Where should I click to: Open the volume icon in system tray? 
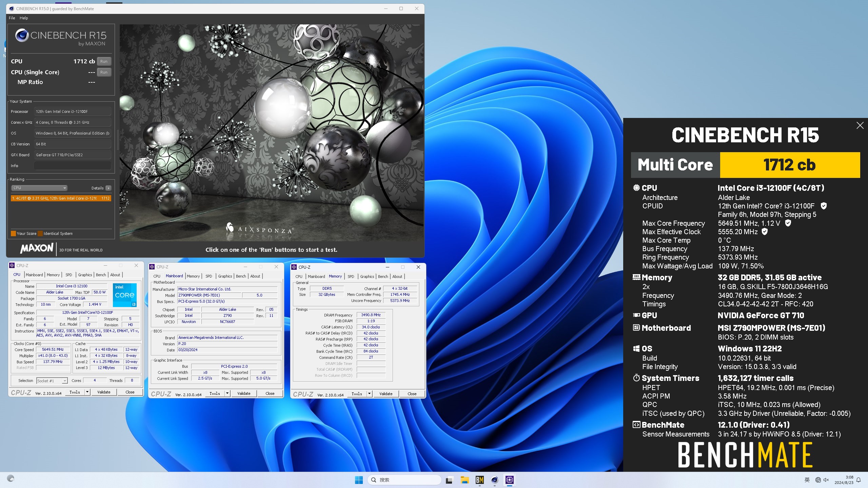point(826,480)
